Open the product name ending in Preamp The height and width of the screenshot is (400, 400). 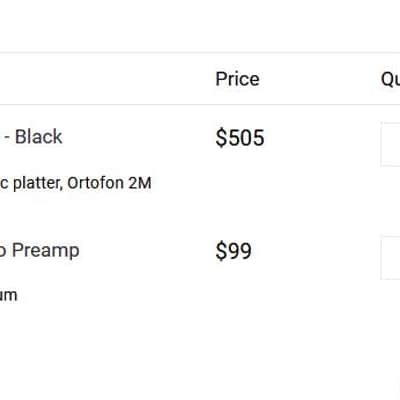[x=39, y=251]
